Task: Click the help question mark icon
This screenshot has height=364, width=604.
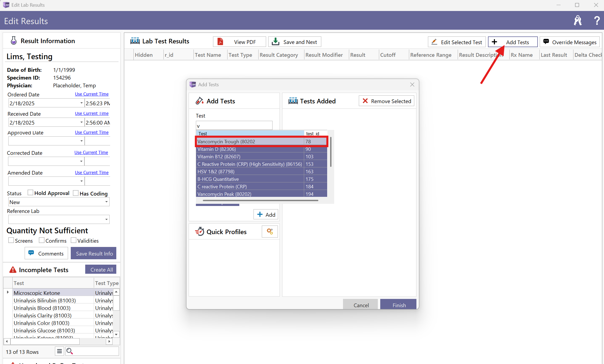Action: point(597,21)
